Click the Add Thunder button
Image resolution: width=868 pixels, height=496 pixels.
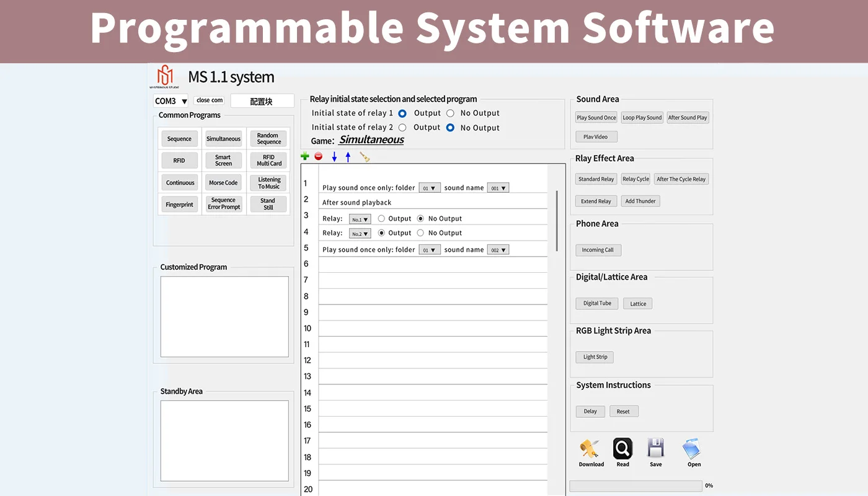640,201
